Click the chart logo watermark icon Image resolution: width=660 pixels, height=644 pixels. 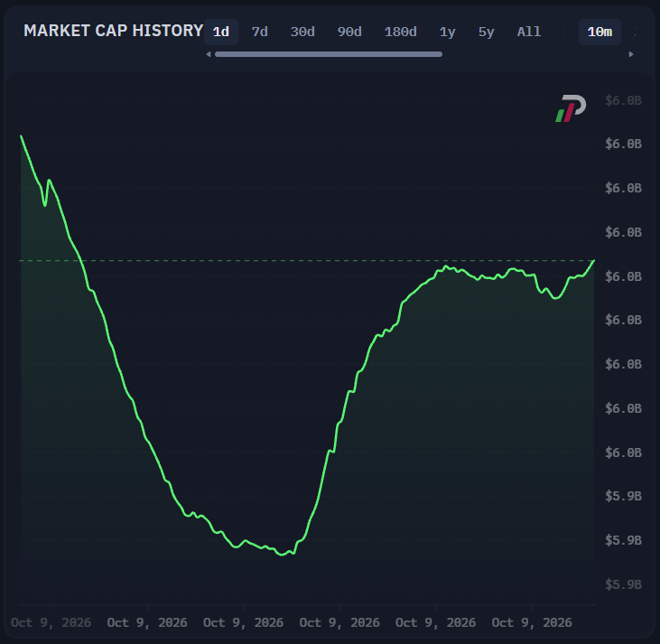(x=571, y=108)
